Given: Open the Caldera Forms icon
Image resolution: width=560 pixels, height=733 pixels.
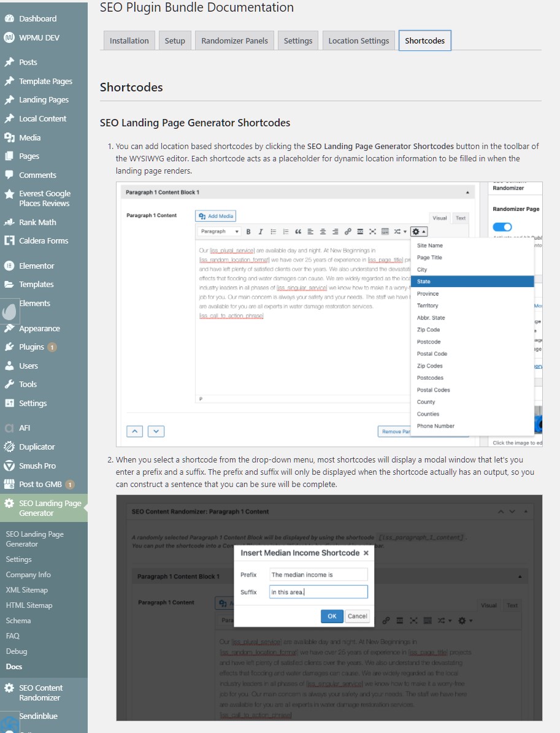Looking at the screenshot, I should click(9, 240).
